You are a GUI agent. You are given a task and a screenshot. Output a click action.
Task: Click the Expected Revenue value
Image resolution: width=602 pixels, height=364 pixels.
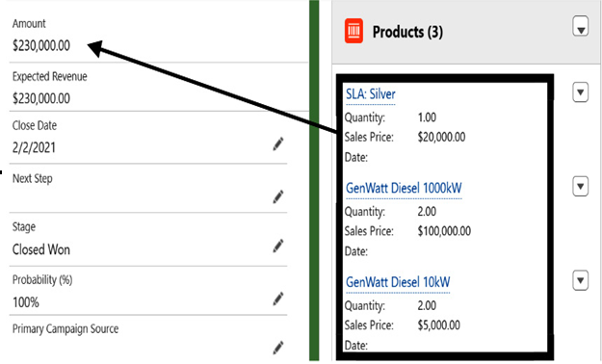pyautogui.click(x=41, y=98)
